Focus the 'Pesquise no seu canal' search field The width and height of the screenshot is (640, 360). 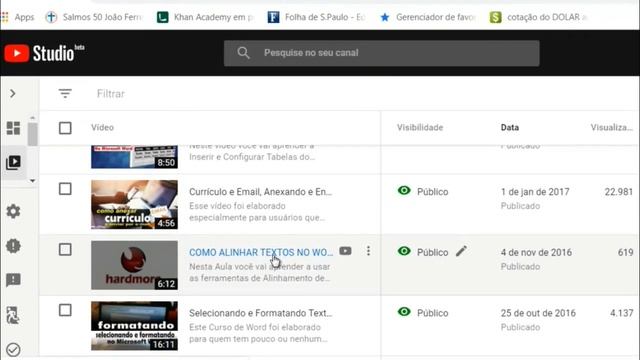click(381, 53)
